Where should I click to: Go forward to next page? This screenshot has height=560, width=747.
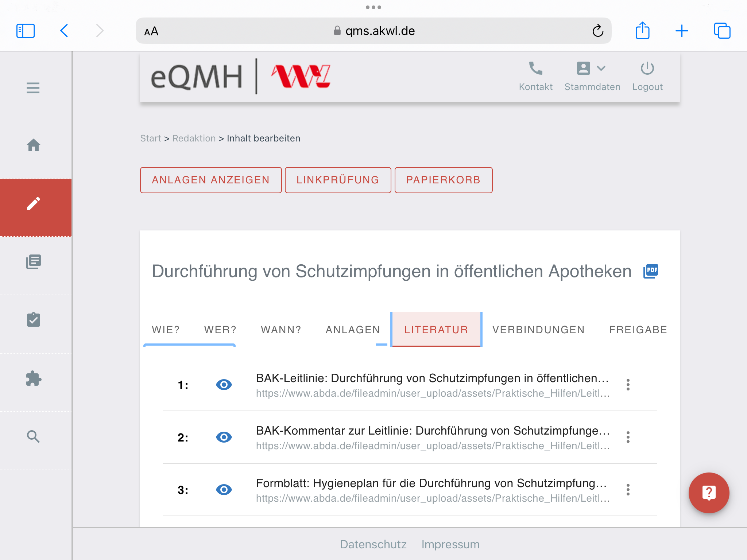(x=100, y=31)
